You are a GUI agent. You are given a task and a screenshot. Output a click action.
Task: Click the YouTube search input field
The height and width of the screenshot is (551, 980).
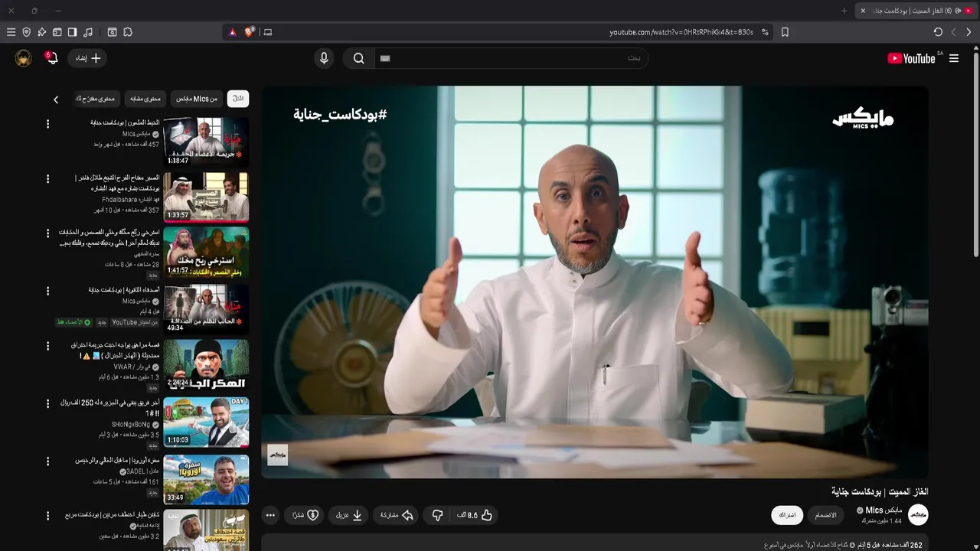click(511, 58)
